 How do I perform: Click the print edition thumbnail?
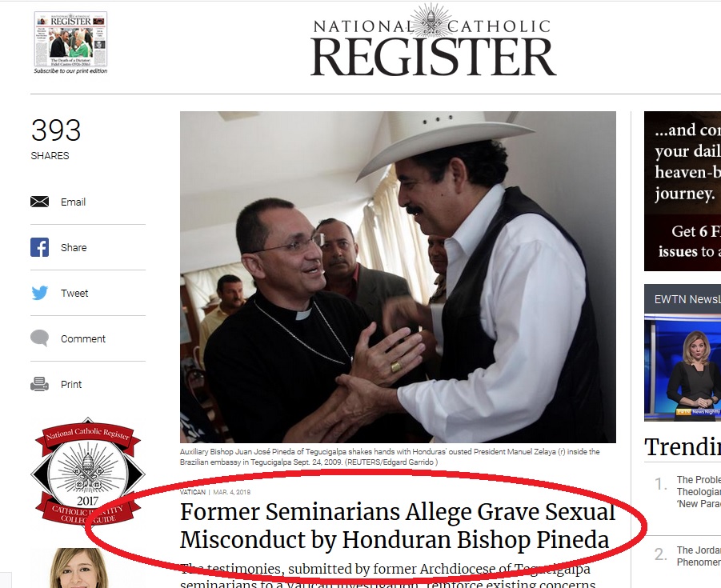click(70, 39)
